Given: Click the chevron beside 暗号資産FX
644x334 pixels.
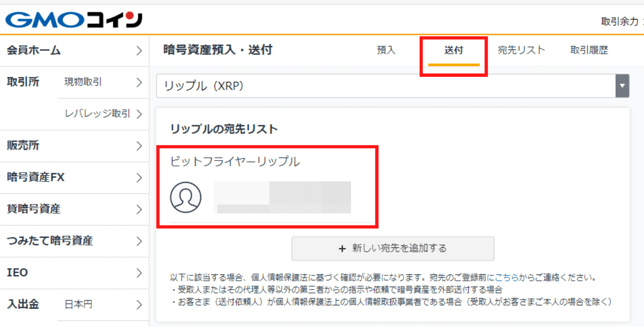Looking at the screenshot, I should [139, 178].
